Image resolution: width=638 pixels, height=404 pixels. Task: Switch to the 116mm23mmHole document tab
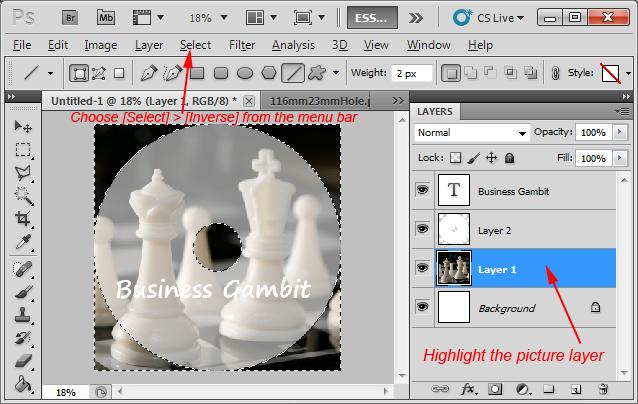[x=320, y=101]
